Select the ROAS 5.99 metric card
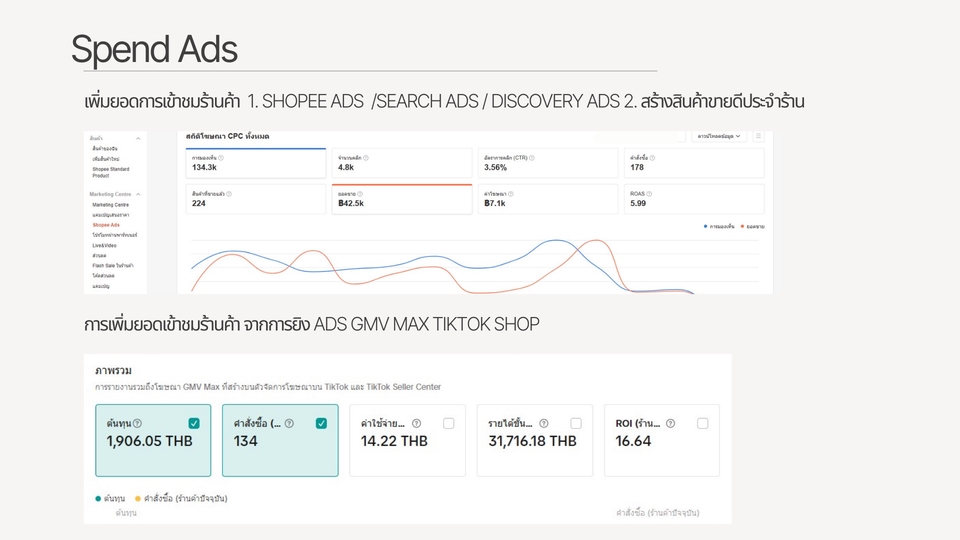This screenshot has height=540, width=960. (x=694, y=199)
